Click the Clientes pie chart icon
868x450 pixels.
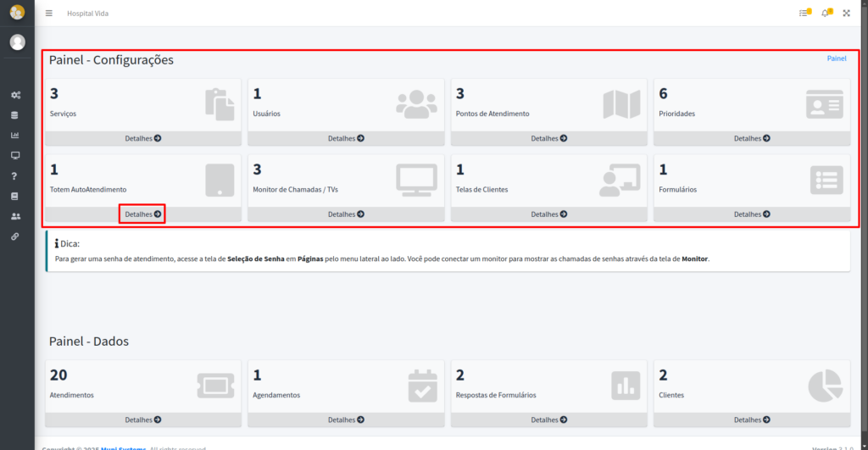point(826,386)
